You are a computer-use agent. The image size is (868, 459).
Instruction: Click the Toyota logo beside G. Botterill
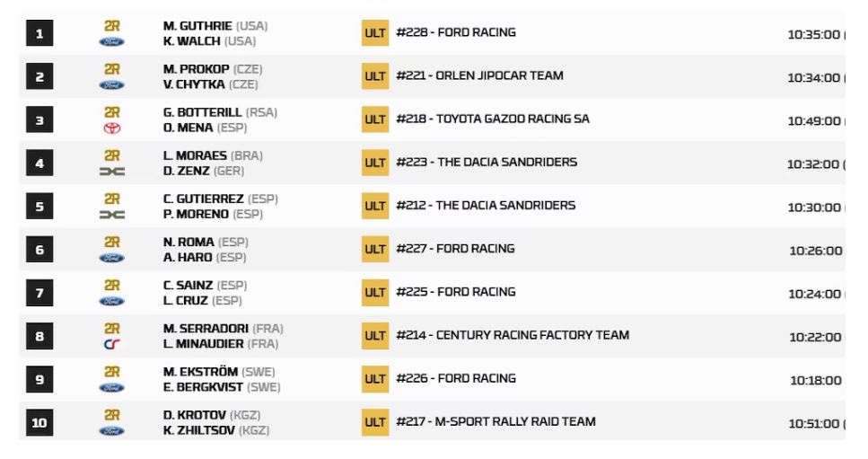[x=112, y=128]
